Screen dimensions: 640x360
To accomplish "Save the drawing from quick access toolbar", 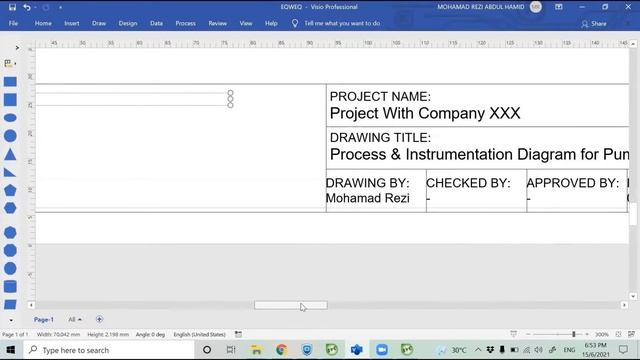I will [x=12, y=7].
